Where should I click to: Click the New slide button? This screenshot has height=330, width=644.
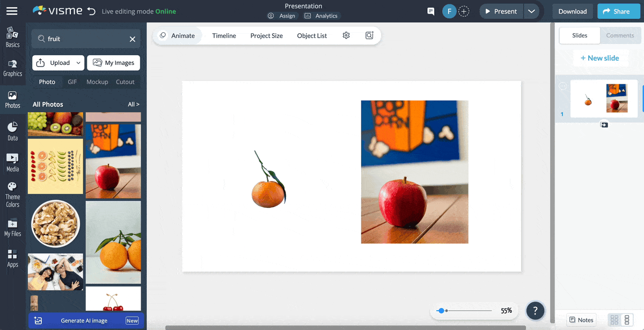(x=601, y=58)
